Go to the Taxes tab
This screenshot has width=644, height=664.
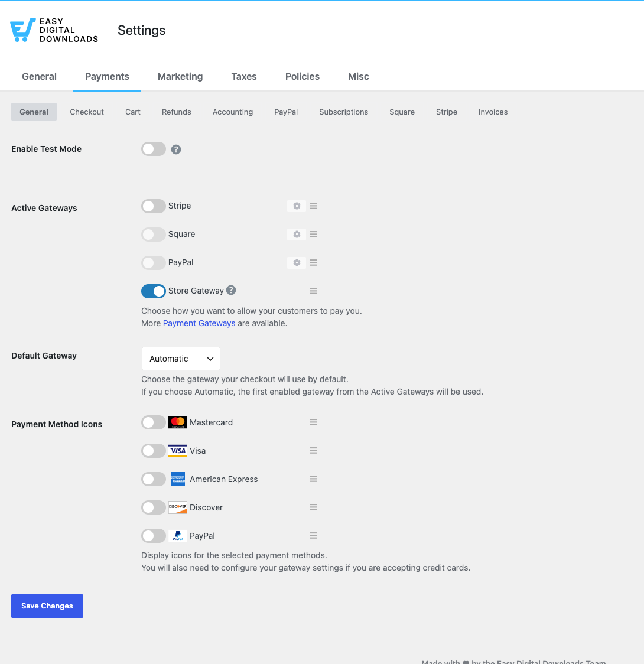[244, 76]
